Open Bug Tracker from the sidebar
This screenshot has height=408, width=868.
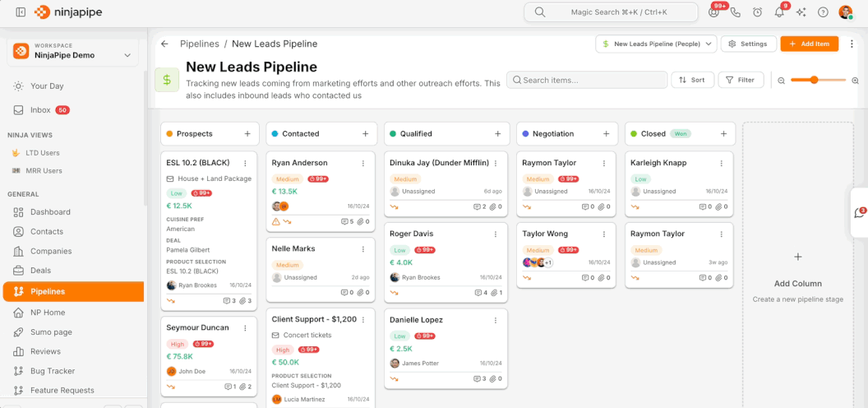point(52,371)
